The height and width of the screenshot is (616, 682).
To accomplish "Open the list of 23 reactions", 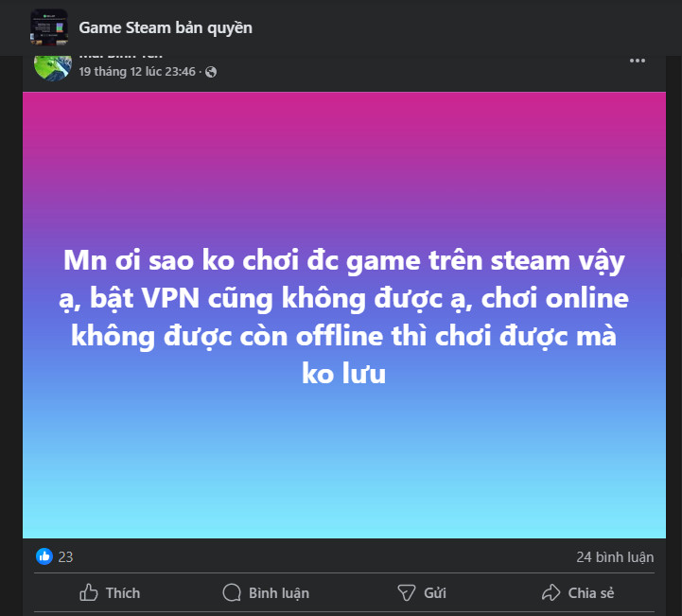I will click(x=65, y=556).
